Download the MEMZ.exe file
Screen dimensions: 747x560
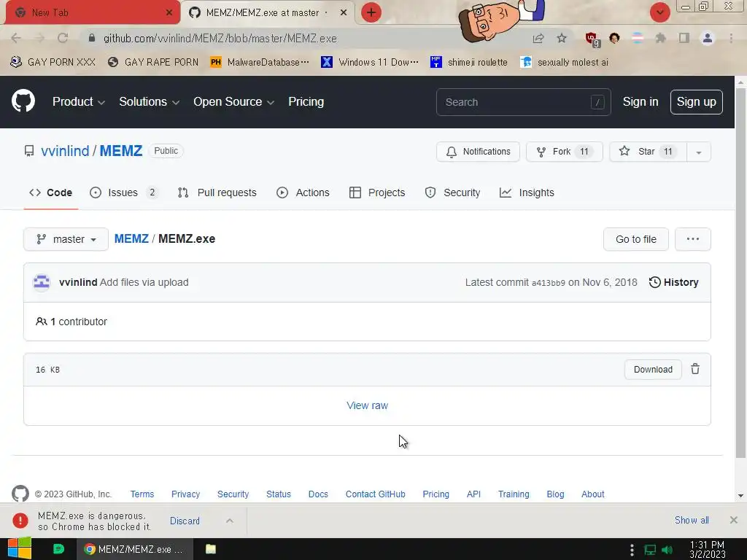(653, 369)
